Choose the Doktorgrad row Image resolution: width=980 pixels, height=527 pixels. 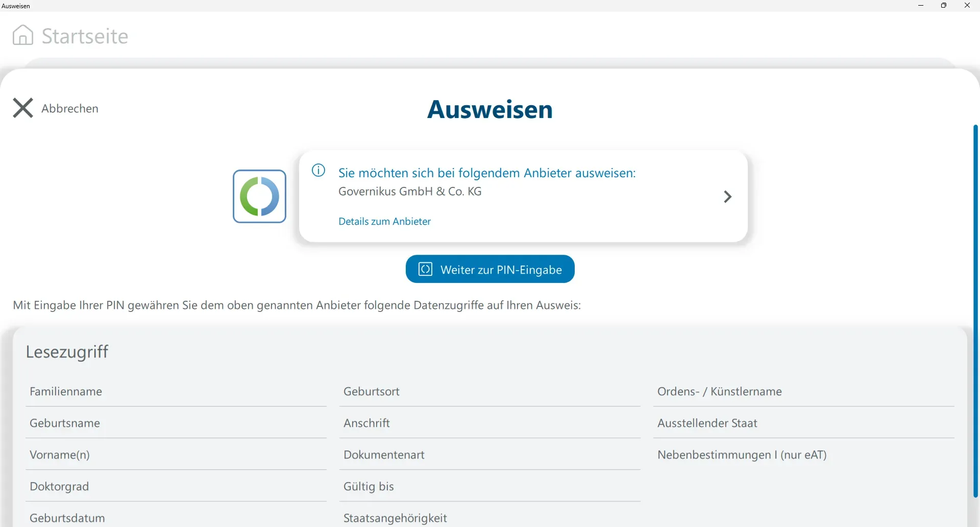[59, 487]
